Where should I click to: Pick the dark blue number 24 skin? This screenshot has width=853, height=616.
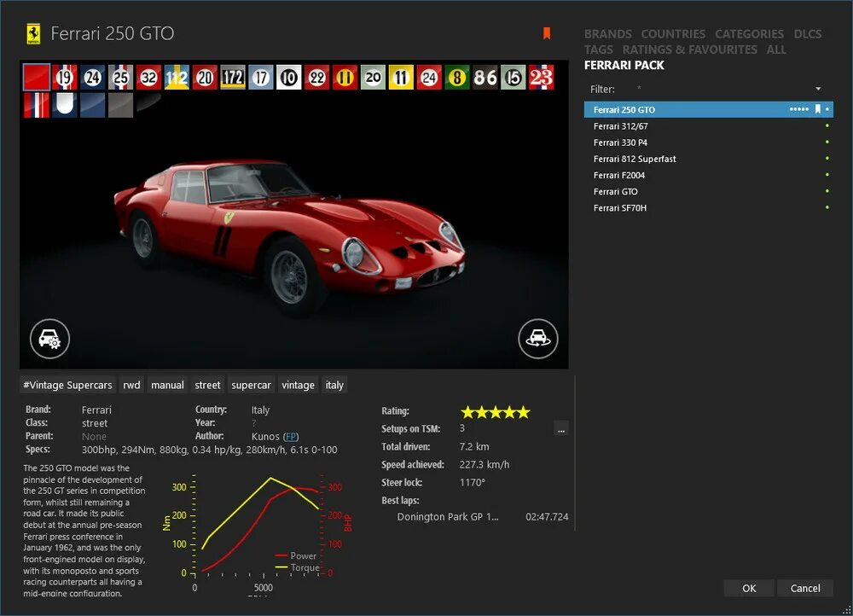[x=92, y=78]
